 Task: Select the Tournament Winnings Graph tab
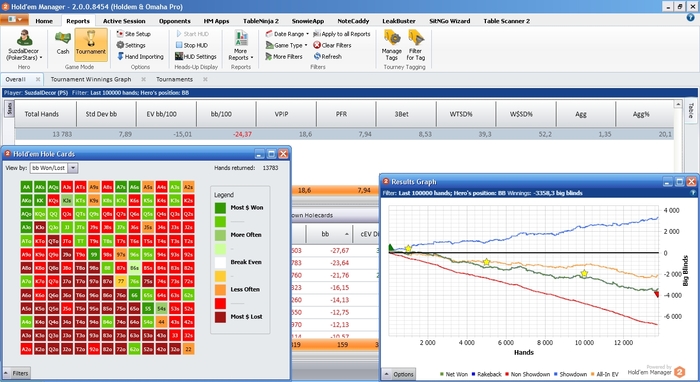[91, 79]
